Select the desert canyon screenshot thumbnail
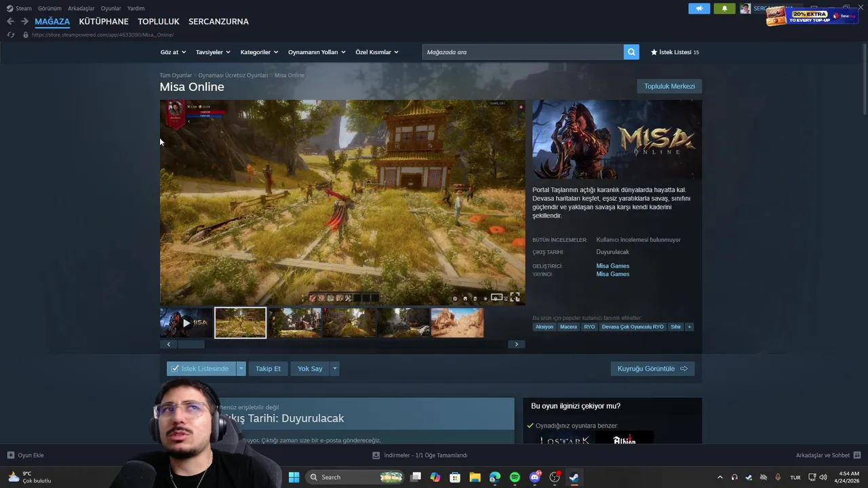This screenshot has width=868, height=488. pos(457,323)
